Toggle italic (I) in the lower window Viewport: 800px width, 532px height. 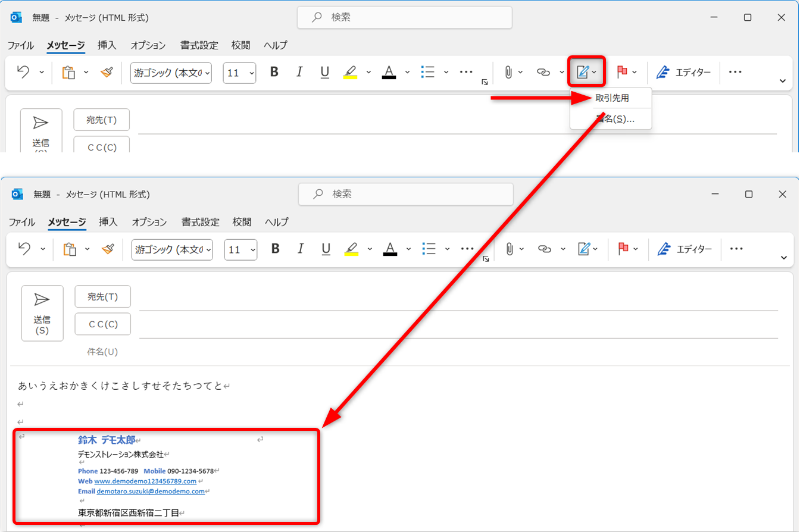tap(301, 249)
